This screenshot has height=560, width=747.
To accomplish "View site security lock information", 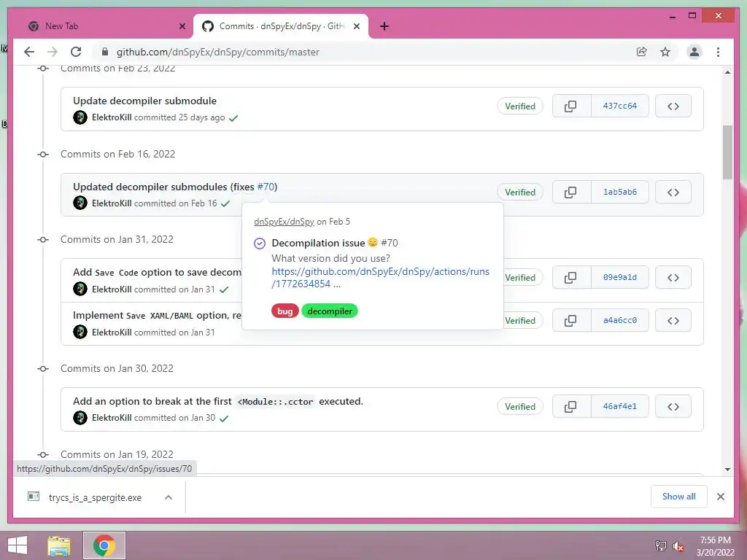I will [105, 52].
